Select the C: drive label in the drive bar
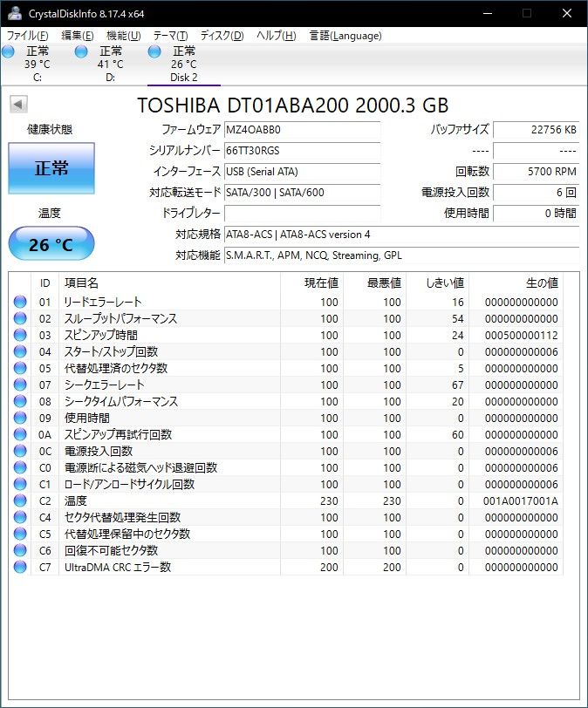 click(38, 78)
